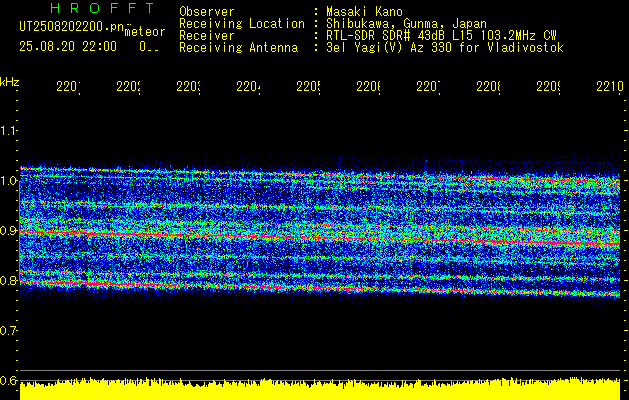Click the 2207 time axis marker
The image size is (629, 400).
tap(428, 87)
